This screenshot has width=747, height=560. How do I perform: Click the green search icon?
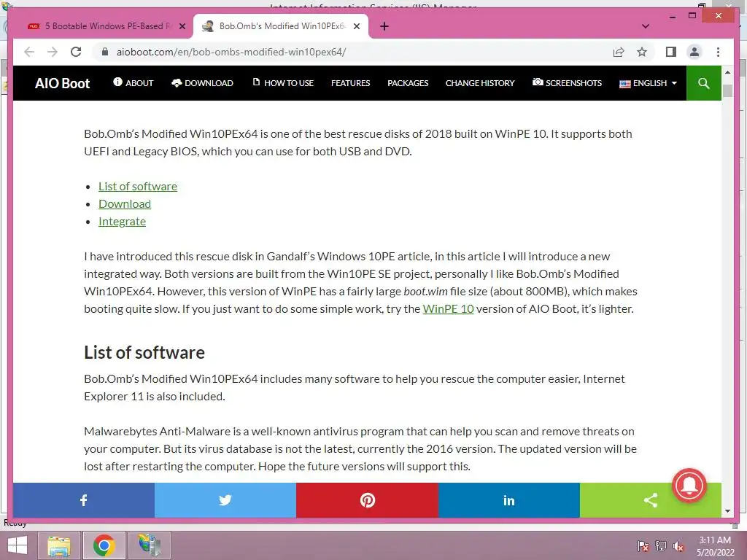(x=704, y=83)
